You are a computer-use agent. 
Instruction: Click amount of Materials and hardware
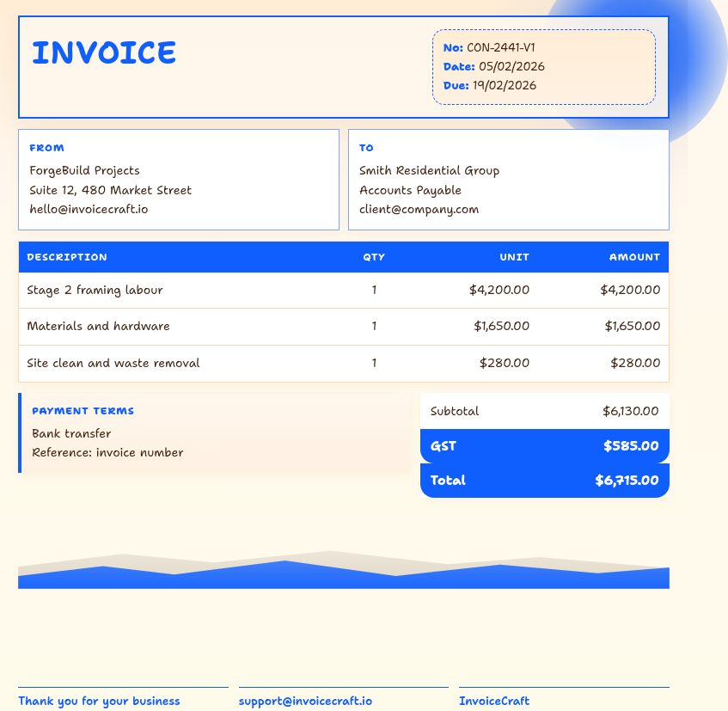633,327
